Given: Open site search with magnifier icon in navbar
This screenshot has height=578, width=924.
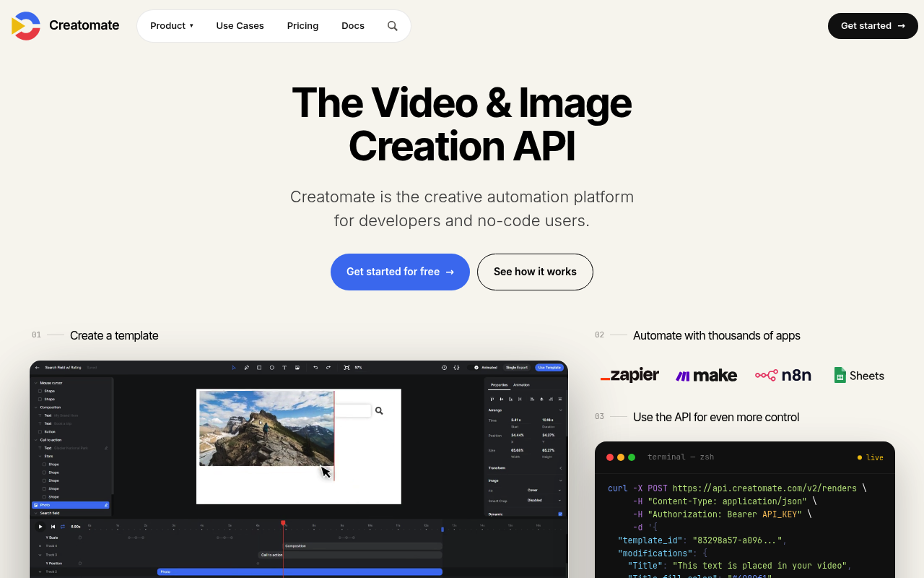Looking at the screenshot, I should click(x=393, y=26).
